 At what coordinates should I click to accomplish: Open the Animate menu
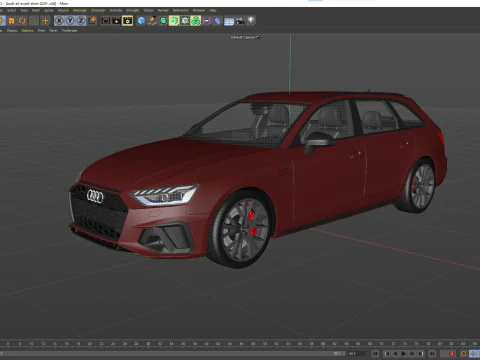point(116,11)
